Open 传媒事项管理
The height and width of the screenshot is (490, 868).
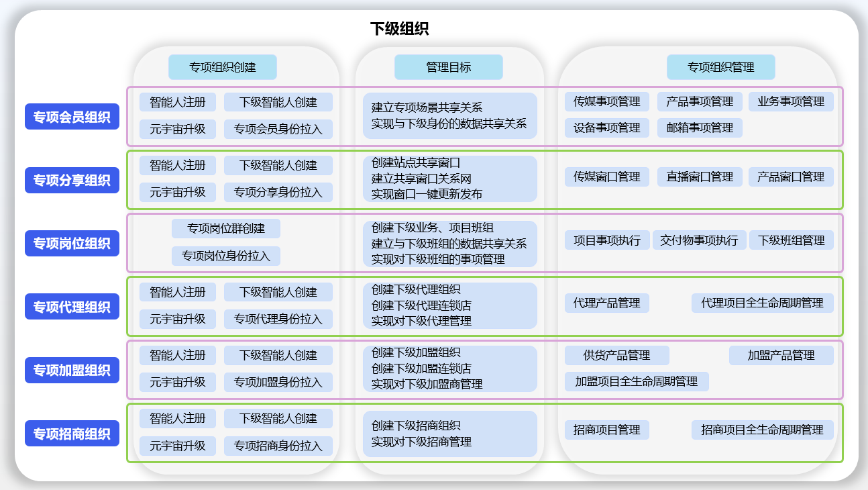607,101
